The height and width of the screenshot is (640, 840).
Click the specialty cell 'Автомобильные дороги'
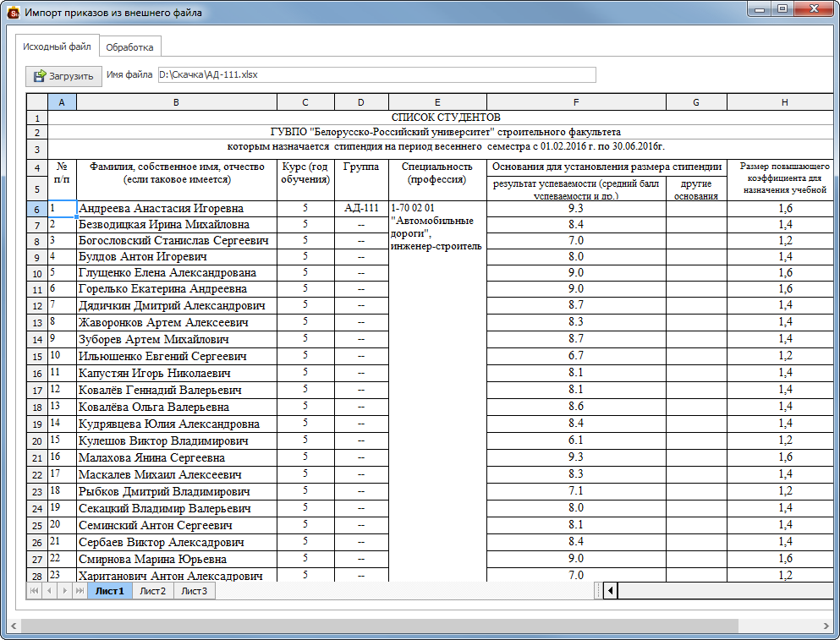(437, 391)
